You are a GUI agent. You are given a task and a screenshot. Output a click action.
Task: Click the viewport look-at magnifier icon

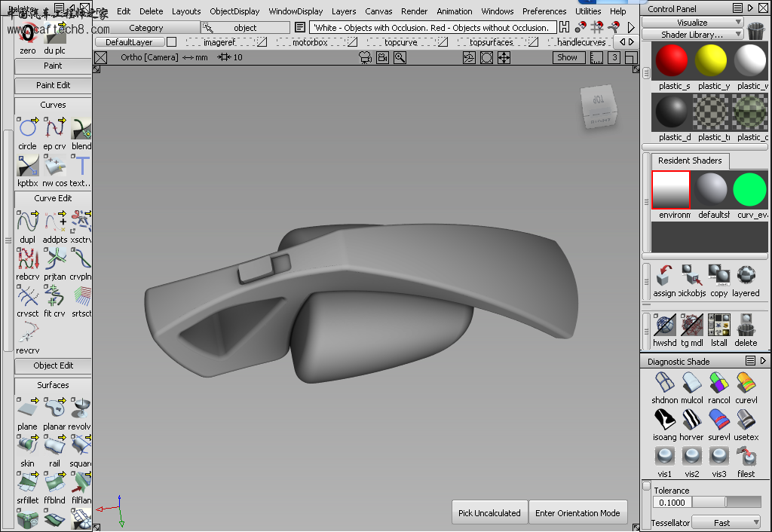point(400,57)
